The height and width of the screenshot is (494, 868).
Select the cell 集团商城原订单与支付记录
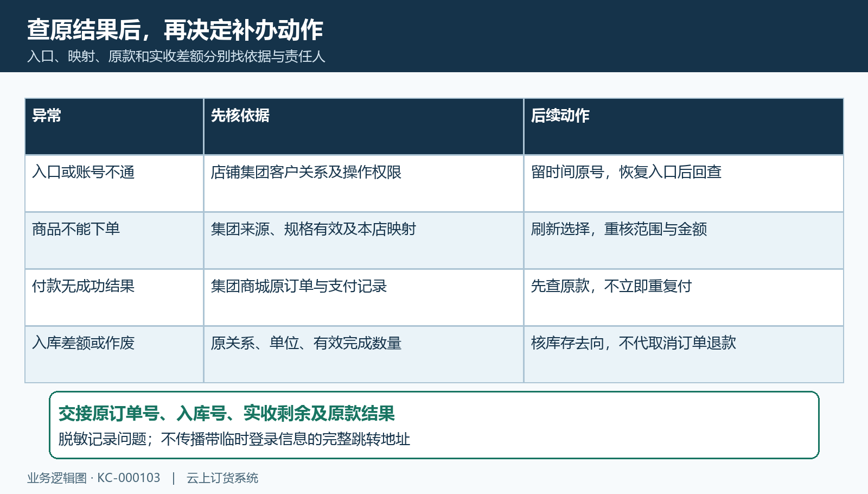coord(363,297)
